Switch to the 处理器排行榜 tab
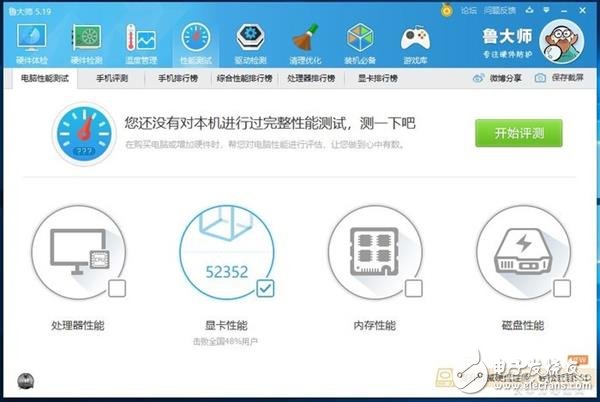This screenshot has width=600, height=402. (311, 78)
